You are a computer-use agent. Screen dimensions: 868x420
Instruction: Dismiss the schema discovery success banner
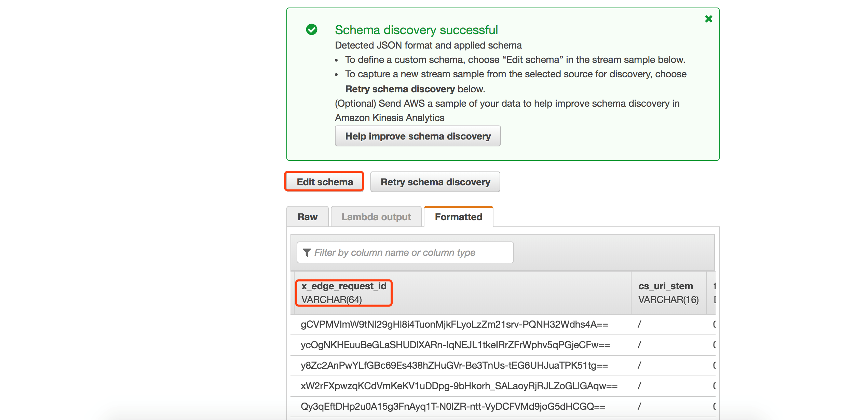pos(708,19)
